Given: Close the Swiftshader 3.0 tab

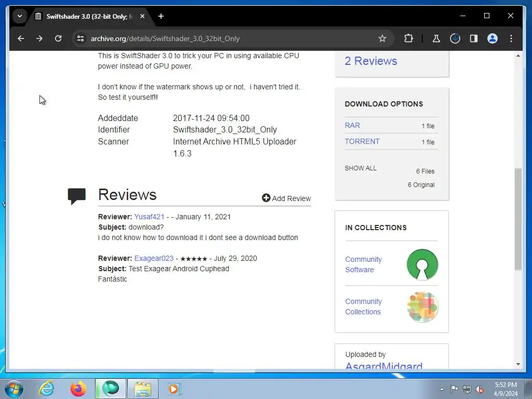Looking at the screenshot, I should [142, 16].
